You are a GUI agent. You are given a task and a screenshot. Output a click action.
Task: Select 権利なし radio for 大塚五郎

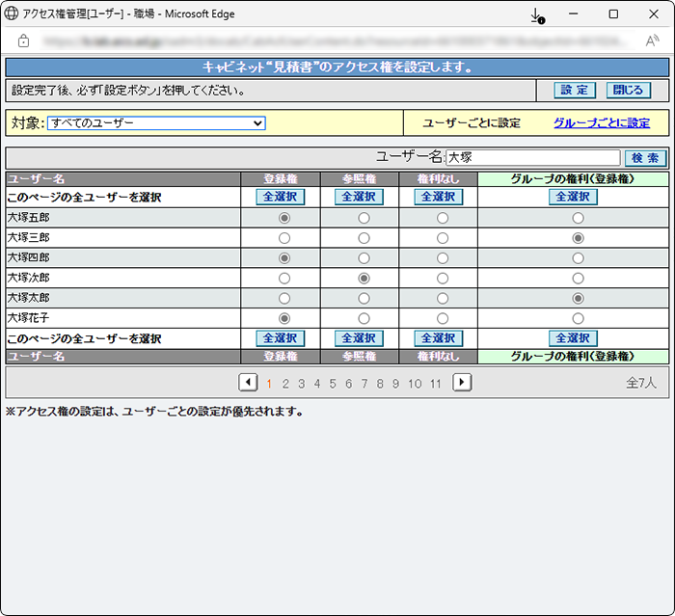(443, 218)
